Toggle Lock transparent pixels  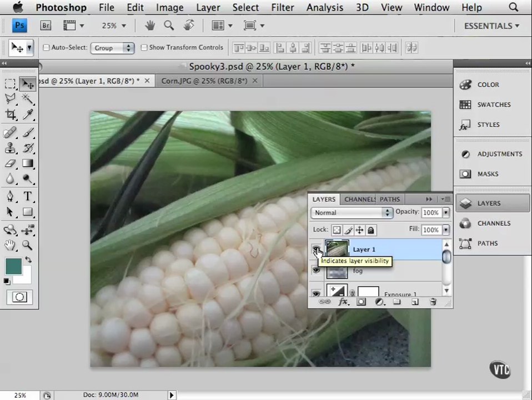(x=337, y=230)
